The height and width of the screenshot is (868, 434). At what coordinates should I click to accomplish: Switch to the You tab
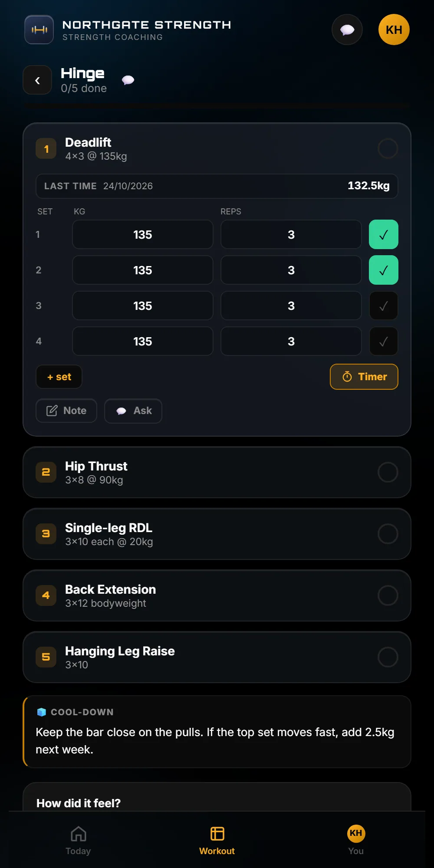(x=356, y=840)
